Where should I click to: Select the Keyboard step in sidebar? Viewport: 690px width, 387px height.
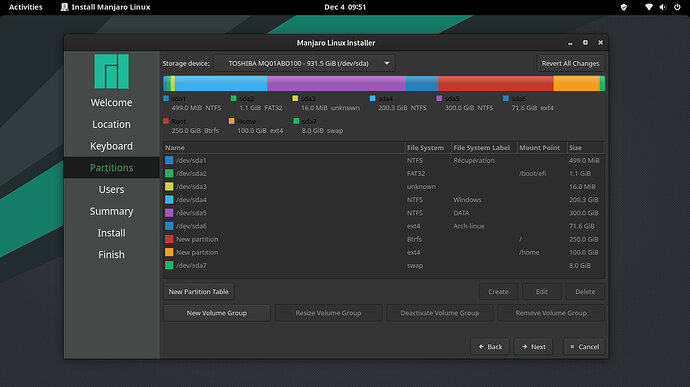111,146
